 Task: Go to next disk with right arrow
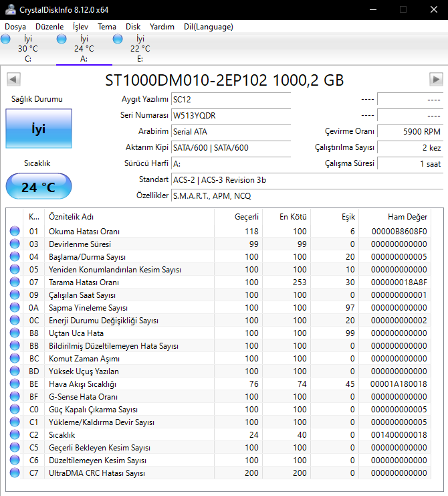(436, 79)
